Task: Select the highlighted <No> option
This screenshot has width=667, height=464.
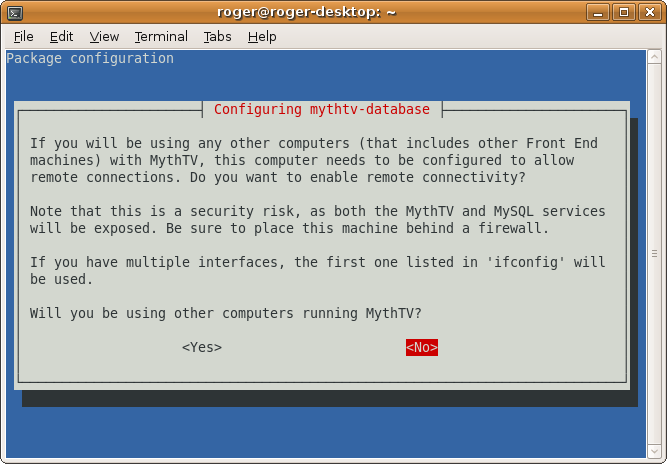Action: pyautogui.click(x=422, y=347)
